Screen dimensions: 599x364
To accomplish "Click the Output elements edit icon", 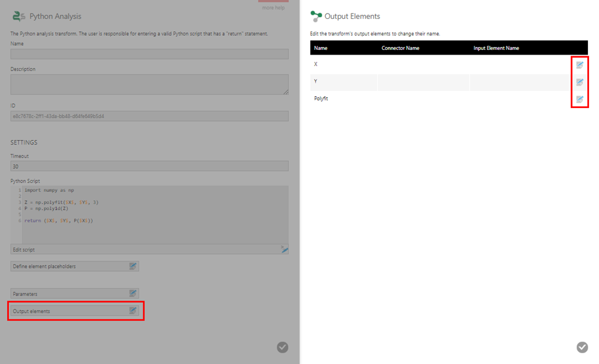I will pyautogui.click(x=133, y=311).
